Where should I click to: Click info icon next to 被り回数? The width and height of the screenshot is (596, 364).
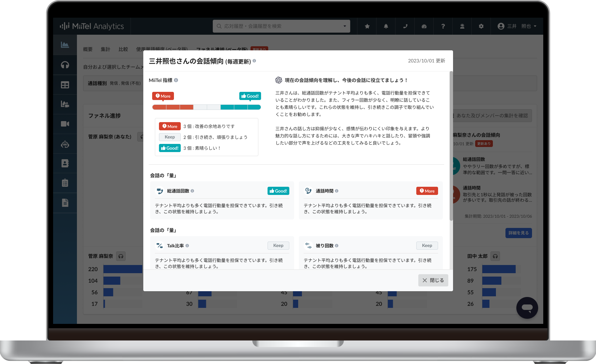click(x=337, y=246)
